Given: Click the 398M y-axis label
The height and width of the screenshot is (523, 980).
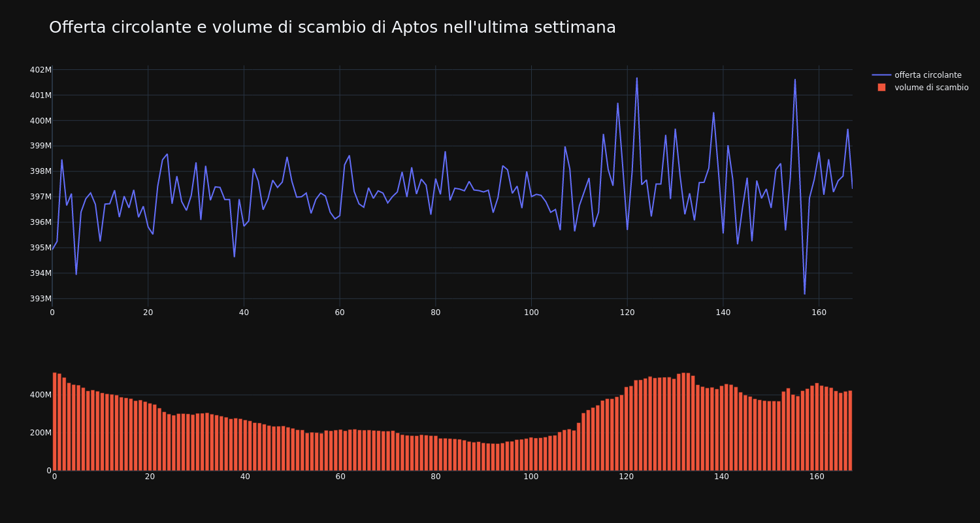Looking at the screenshot, I should click(41, 171).
